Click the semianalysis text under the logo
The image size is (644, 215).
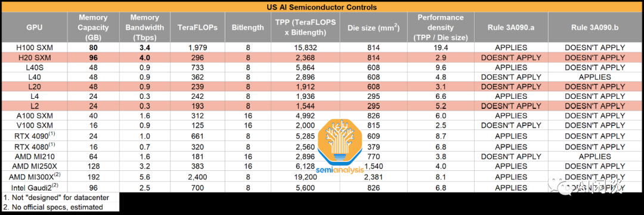coord(340,170)
